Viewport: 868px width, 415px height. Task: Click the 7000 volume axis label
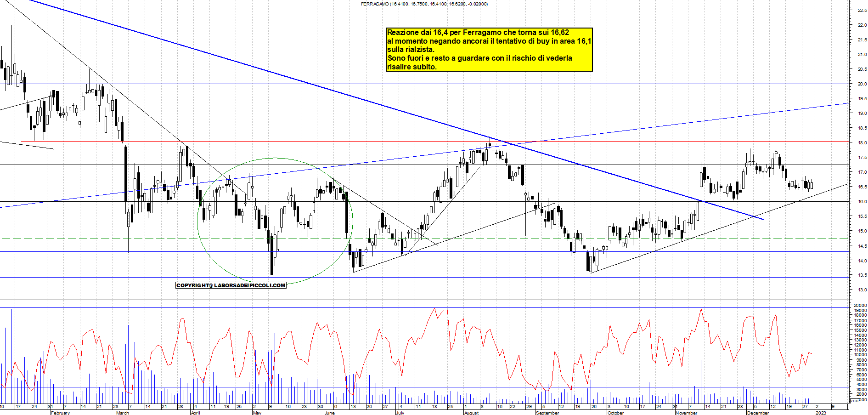coord(861,370)
